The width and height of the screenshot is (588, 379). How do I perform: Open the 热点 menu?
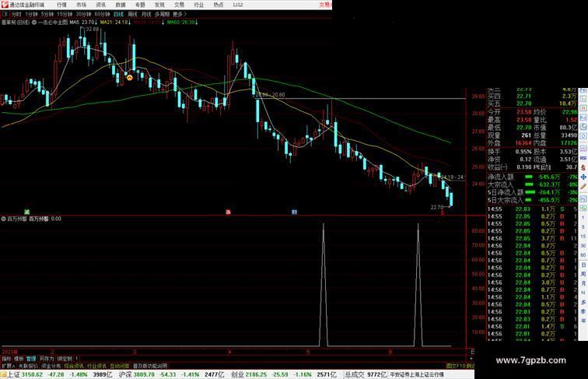219,5
